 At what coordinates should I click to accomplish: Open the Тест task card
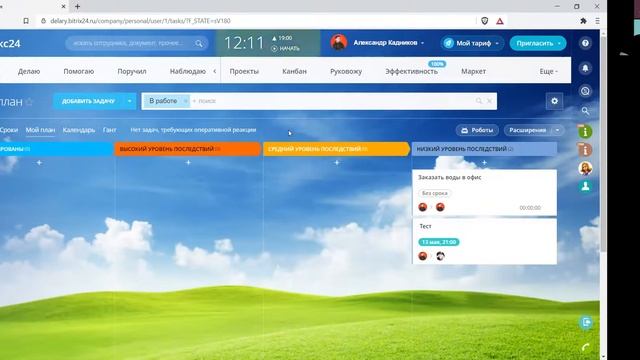point(484,241)
